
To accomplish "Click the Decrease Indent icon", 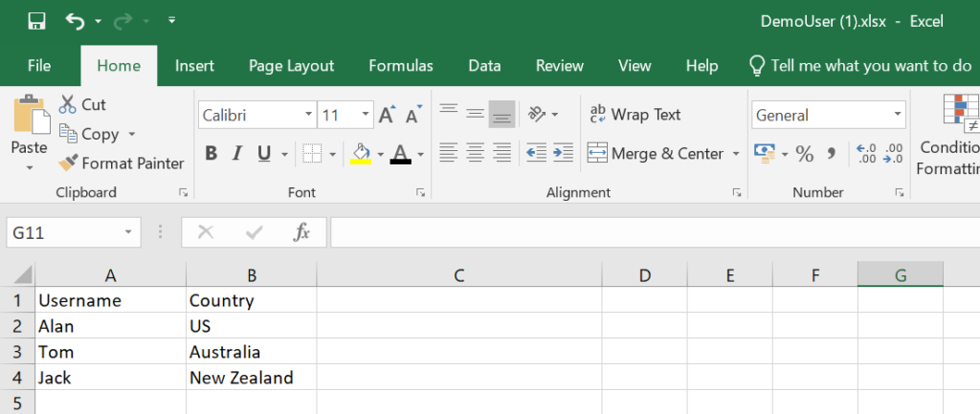I will click(x=536, y=152).
